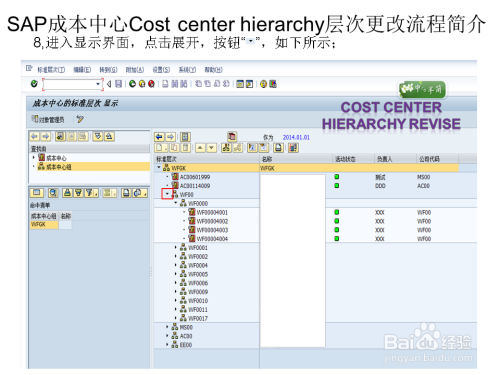Click forward arrow in left navigation panel
500x375 pixels.
point(46,136)
